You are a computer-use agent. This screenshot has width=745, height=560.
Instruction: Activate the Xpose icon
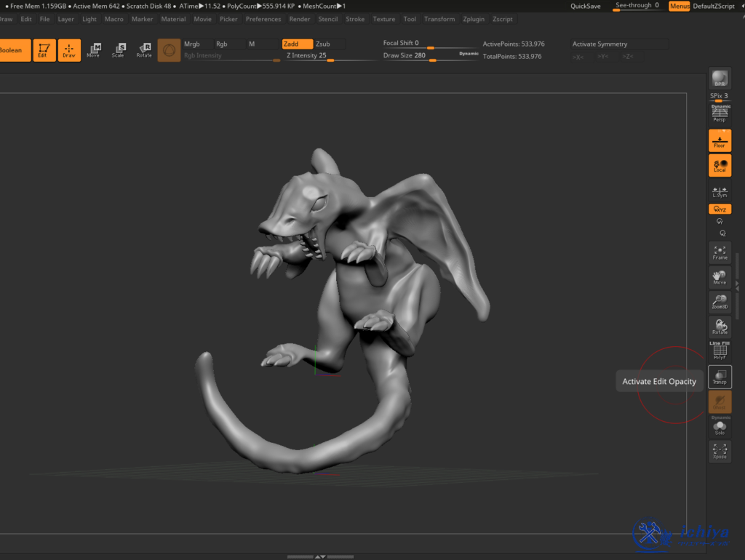(x=720, y=451)
